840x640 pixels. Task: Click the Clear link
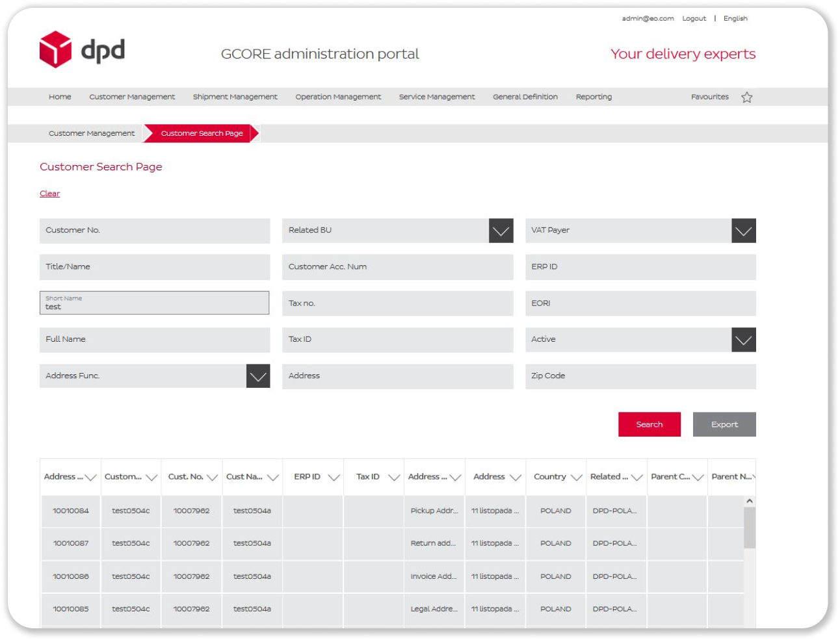tap(49, 193)
